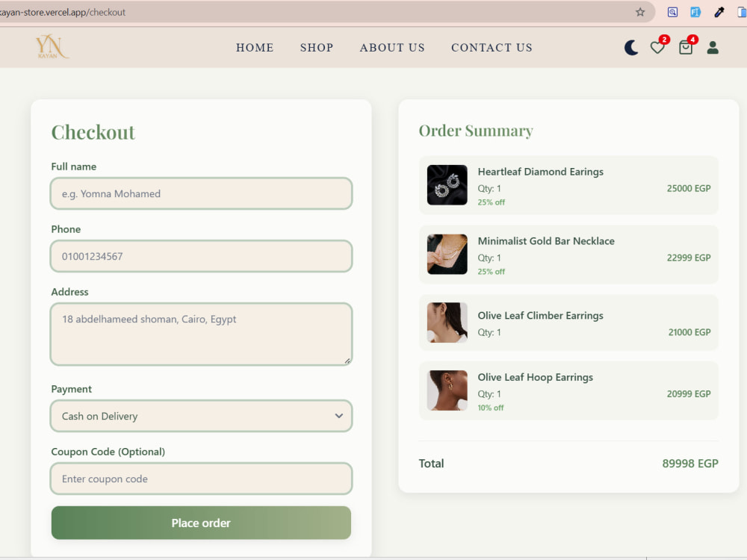Screen dimensions: 747x560
Task: Click the Checkout heading
Action: tap(93, 132)
